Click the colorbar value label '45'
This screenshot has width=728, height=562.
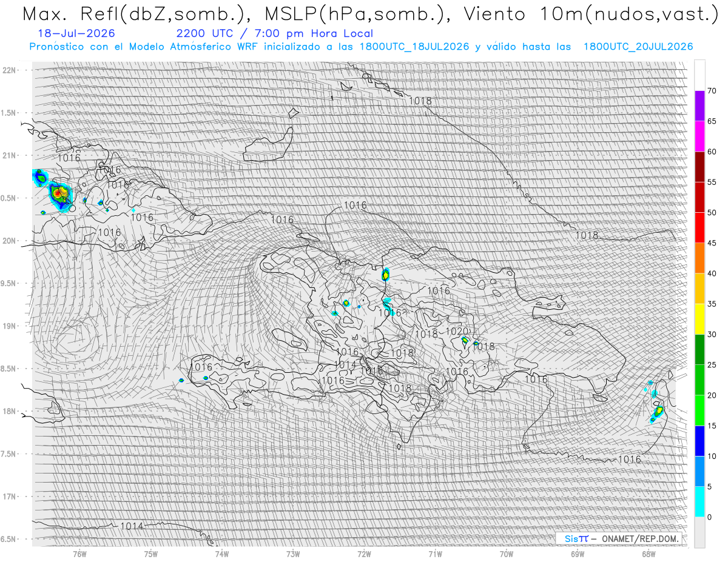[712, 243]
